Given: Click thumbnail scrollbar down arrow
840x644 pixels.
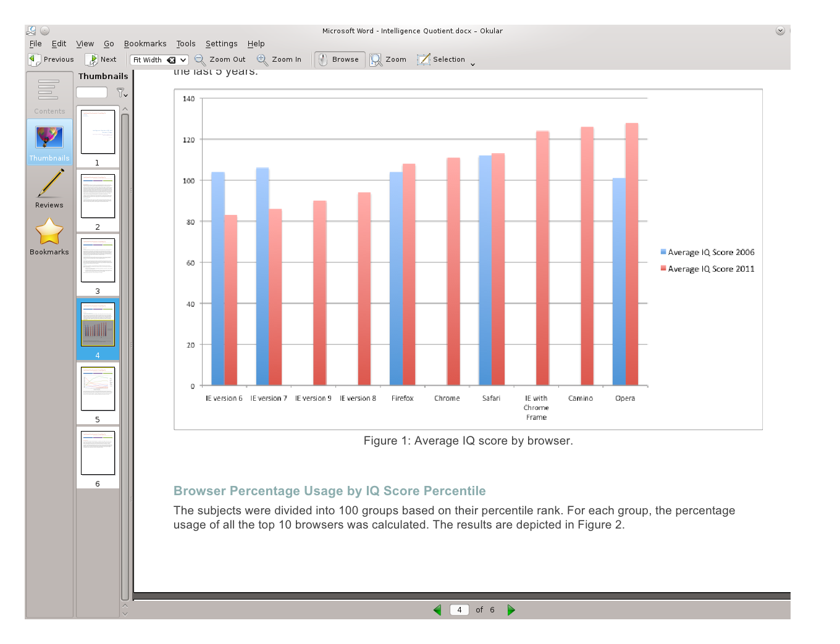Looking at the screenshot, I should tap(125, 613).
